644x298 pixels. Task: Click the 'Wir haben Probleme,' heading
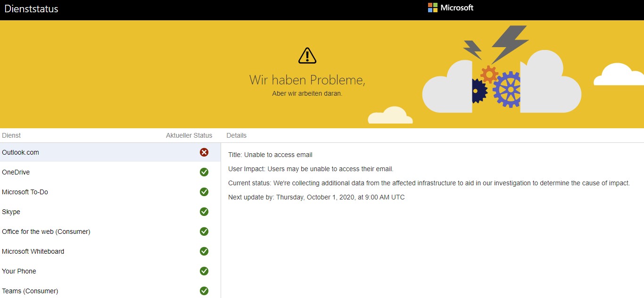coord(307,80)
